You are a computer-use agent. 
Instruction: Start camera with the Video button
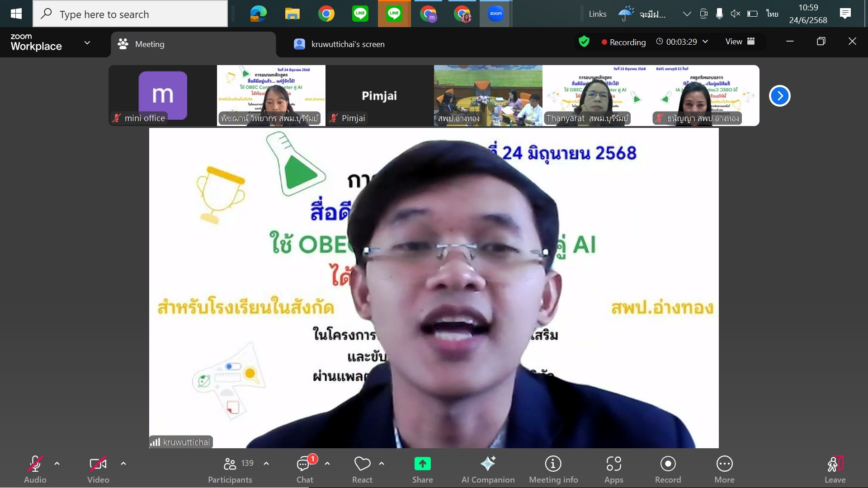[98, 470]
